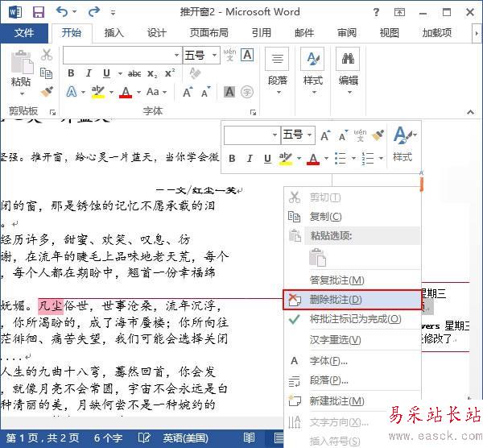The image size is (483, 448).
Task: Click page count 第1页,共2页 in status bar
Action: pos(43,438)
